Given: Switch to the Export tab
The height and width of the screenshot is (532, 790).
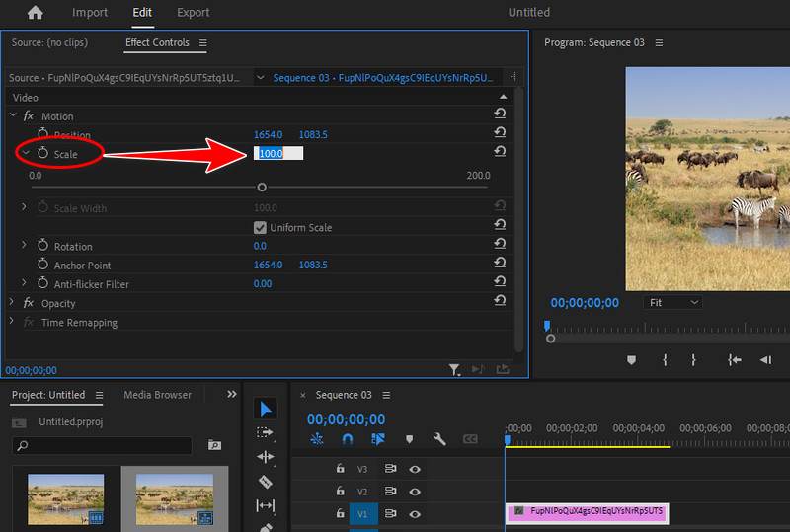Looking at the screenshot, I should [x=193, y=12].
